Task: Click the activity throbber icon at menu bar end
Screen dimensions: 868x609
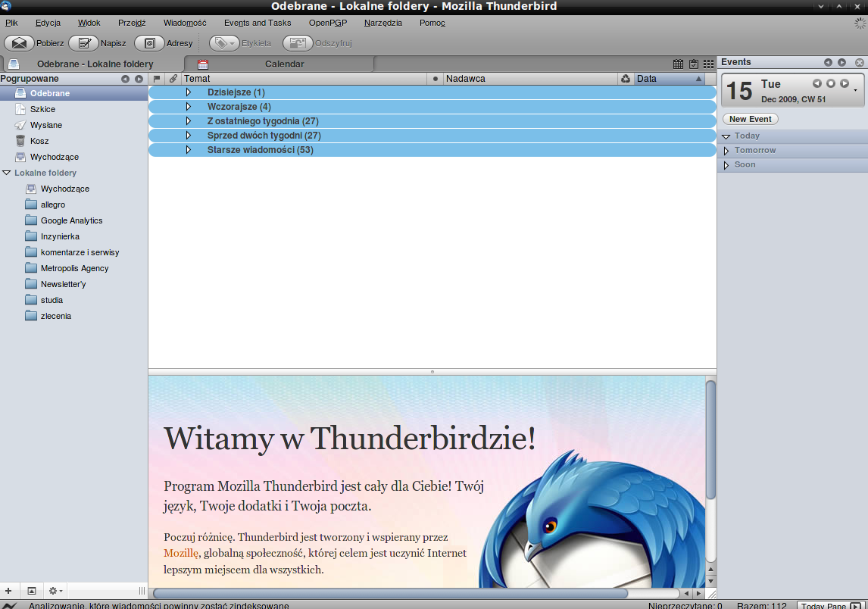Action: (860, 23)
